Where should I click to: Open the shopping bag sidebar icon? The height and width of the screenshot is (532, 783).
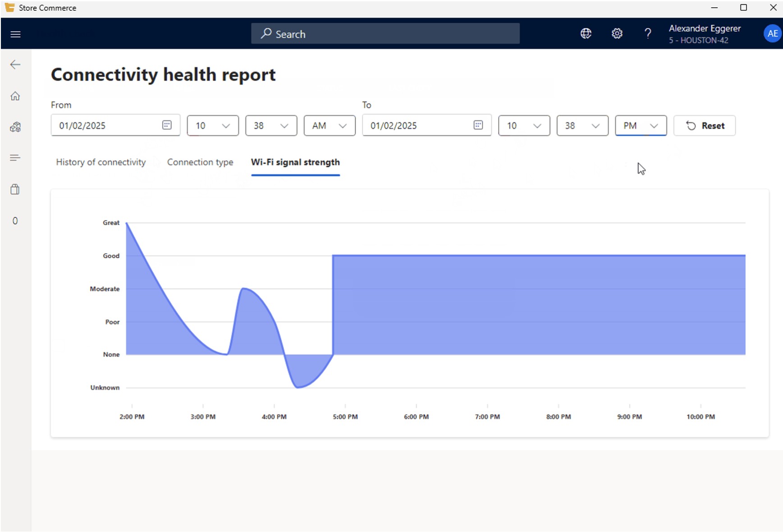click(x=15, y=189)
